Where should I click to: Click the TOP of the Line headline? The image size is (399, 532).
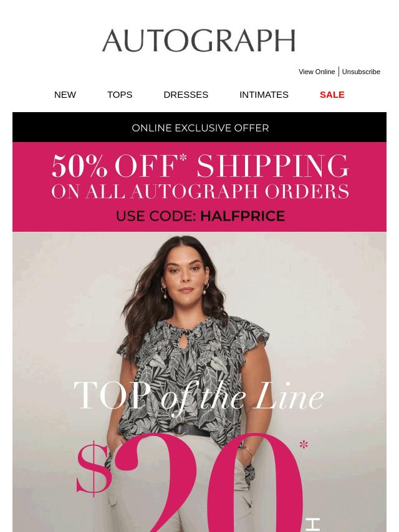199,396
